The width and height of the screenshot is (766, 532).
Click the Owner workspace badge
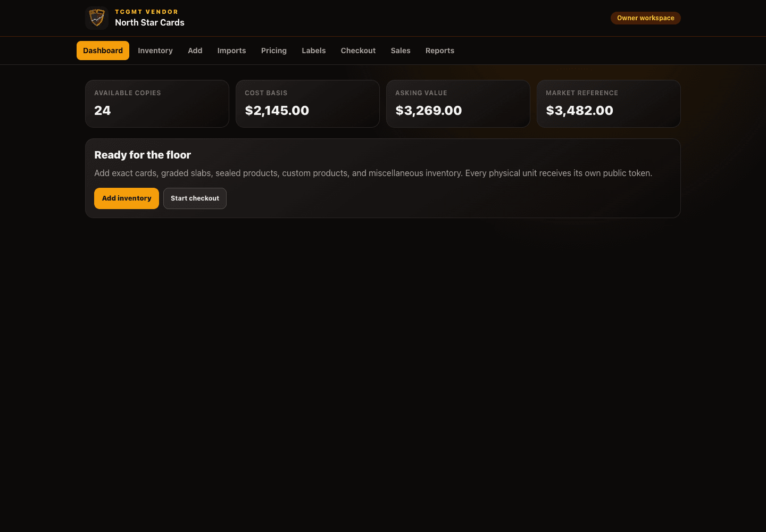[646, 18]
